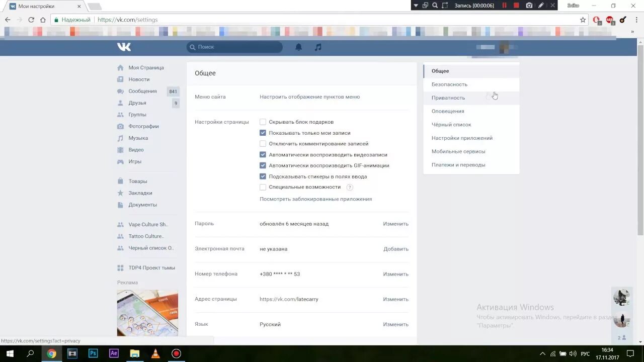The image size is (644, 362).
Task: Click Изменить next to Номер телефона
Action: click(395, 274)
